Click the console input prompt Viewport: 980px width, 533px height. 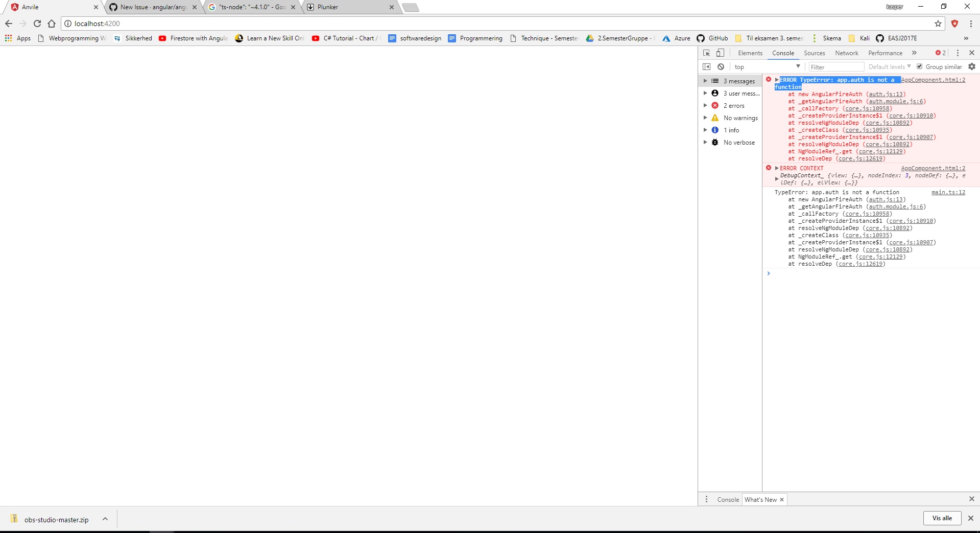871,273
